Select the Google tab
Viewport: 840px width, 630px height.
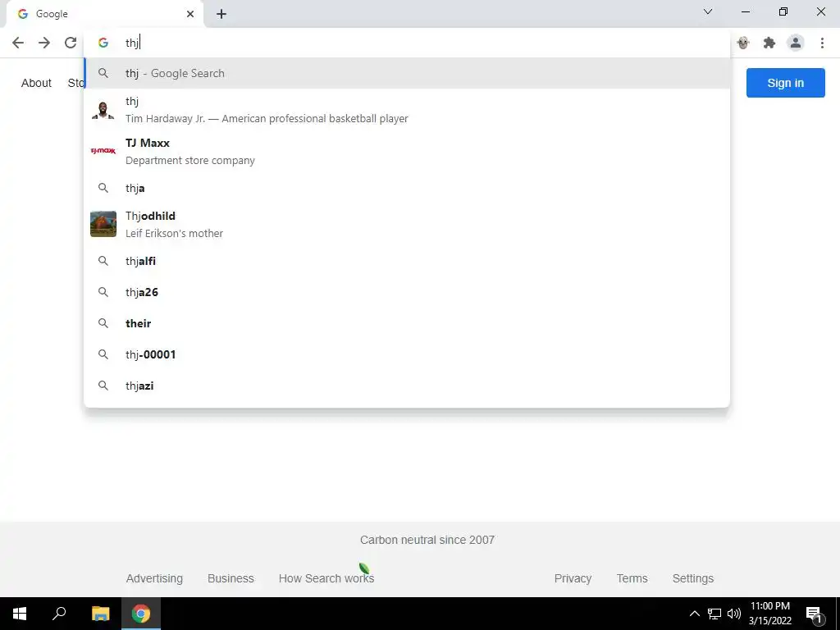tap(104, 14)
